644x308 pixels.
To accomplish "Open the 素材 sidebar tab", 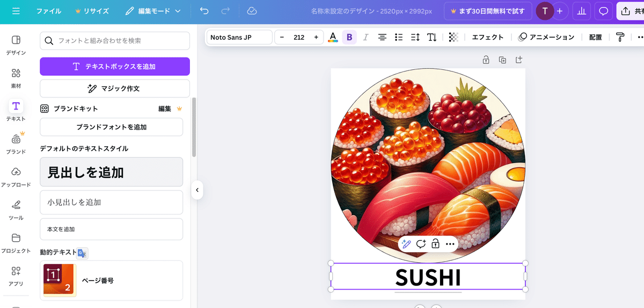I will pos(16,78).
